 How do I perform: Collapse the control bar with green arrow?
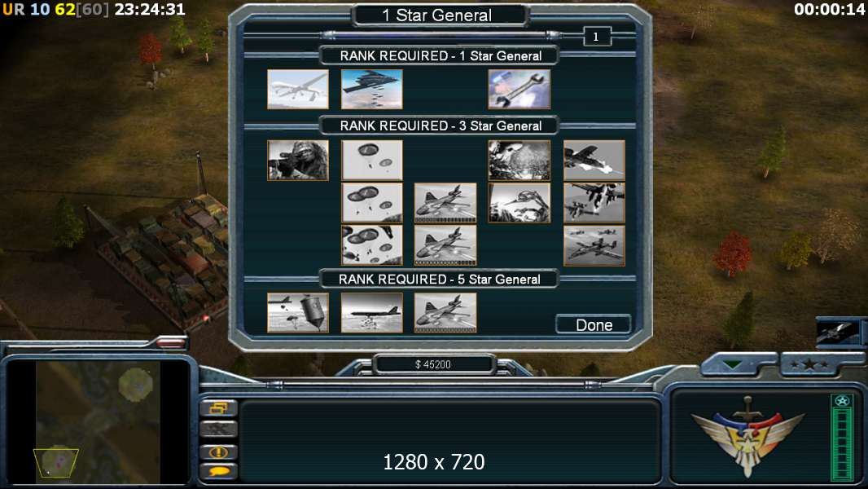pos(732,365)
